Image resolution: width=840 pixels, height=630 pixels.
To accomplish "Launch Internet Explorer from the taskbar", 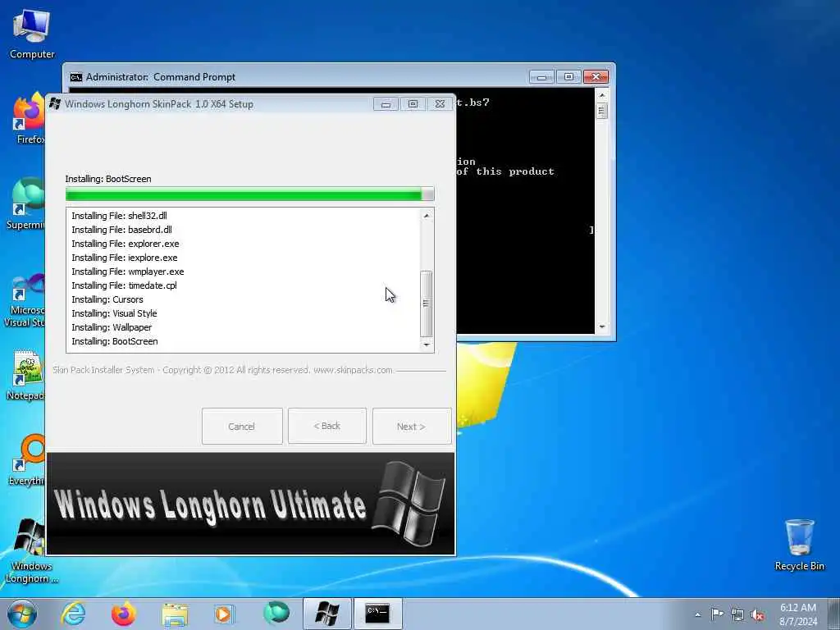I will click(x=73, y=614).
